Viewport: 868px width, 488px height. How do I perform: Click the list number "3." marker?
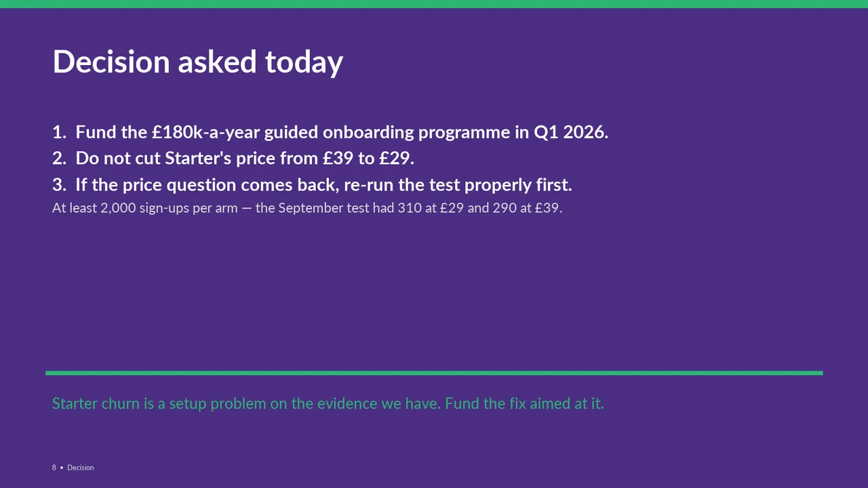click(59, 185)
